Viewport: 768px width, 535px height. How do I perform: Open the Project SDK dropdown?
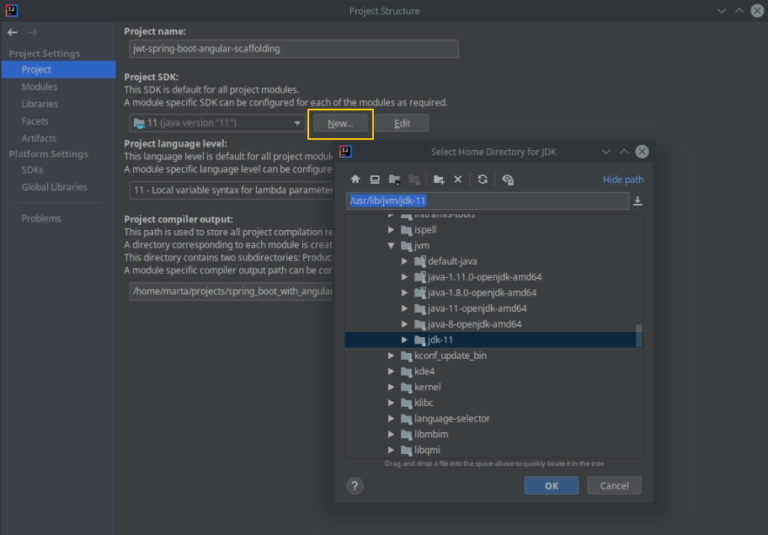pos(297,123)
